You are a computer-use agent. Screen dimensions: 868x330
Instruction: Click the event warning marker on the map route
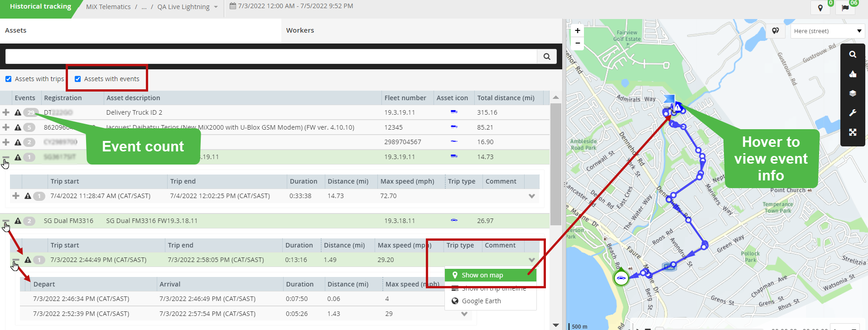tap(678, 107)
